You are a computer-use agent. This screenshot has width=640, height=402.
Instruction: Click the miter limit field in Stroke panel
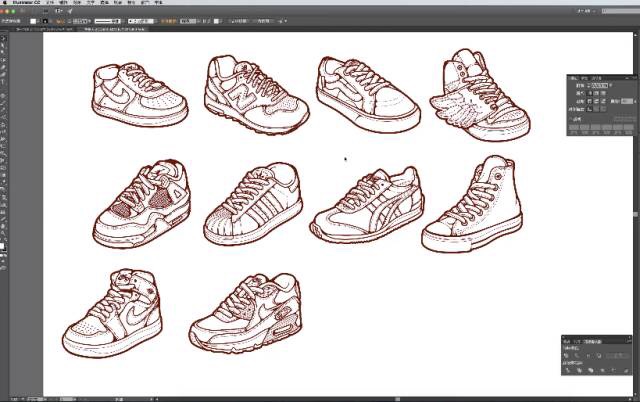tap(627, 101)
